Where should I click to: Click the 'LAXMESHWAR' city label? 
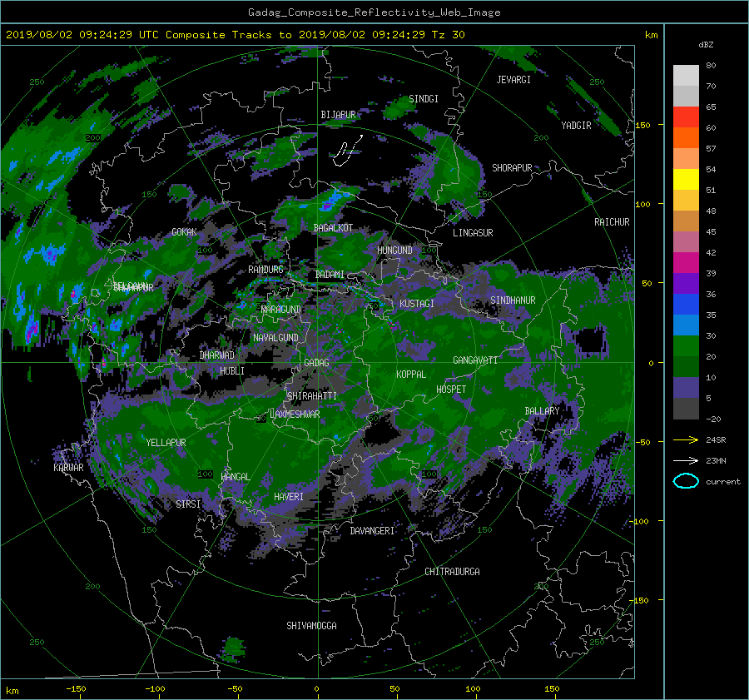(295, 415)
